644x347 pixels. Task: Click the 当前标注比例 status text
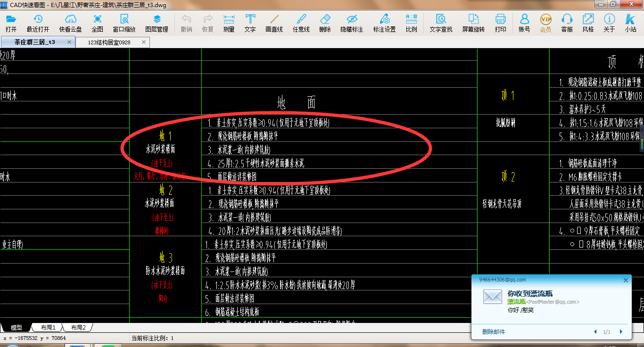point(152,338)
